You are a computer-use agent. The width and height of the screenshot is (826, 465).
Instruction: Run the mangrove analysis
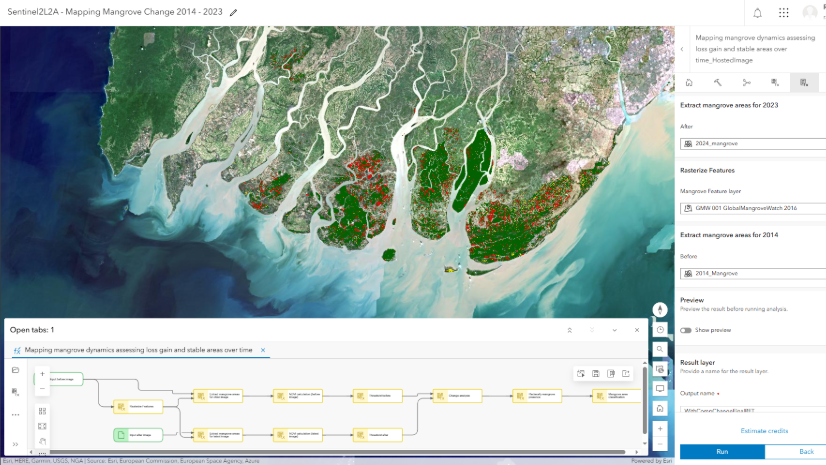point(722,452)
